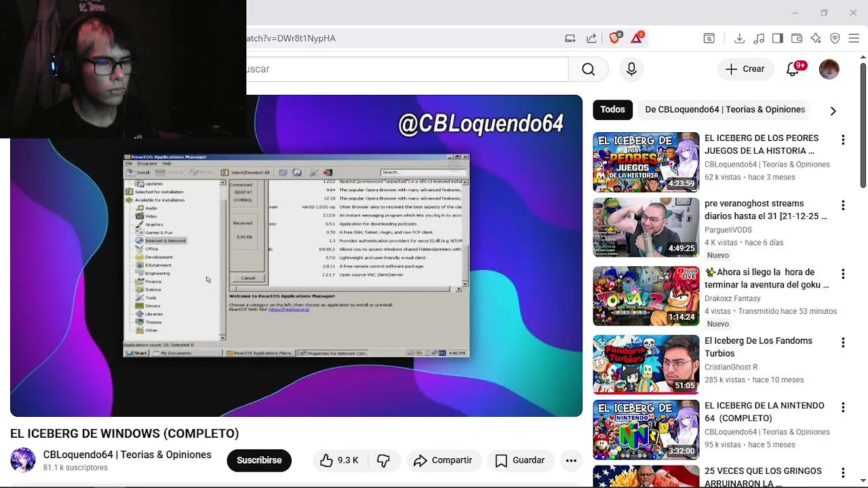Open the Brave Rewards triangle icon
This screenshot has width=868, height=488.
(637, 39)
